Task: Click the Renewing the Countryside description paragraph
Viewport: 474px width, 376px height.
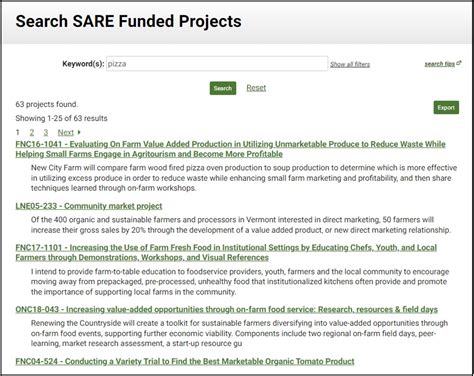Action: coord(239,333)
